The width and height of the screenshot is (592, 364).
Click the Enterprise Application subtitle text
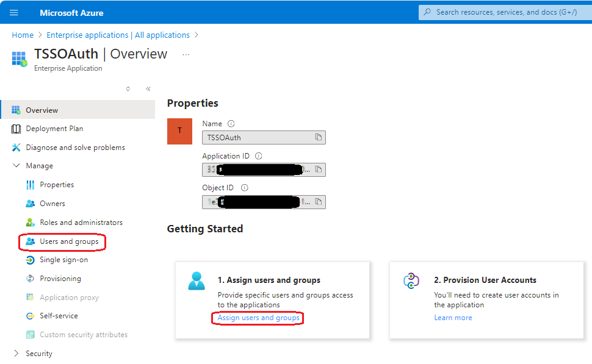coord(68,68)
